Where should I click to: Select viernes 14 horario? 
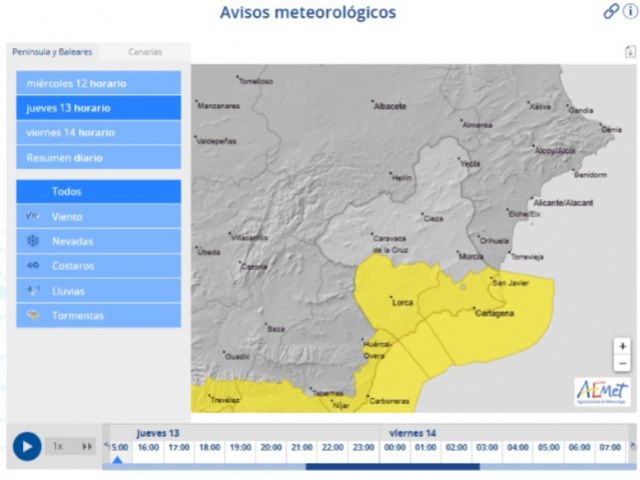tap(98, 132)
